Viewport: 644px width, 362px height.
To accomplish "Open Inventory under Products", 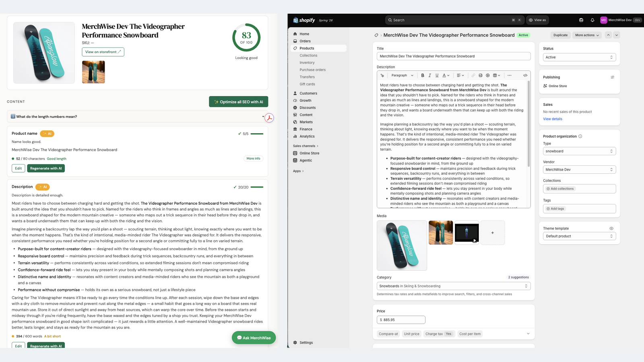I will pyautogui.click(x=307, y=63).
